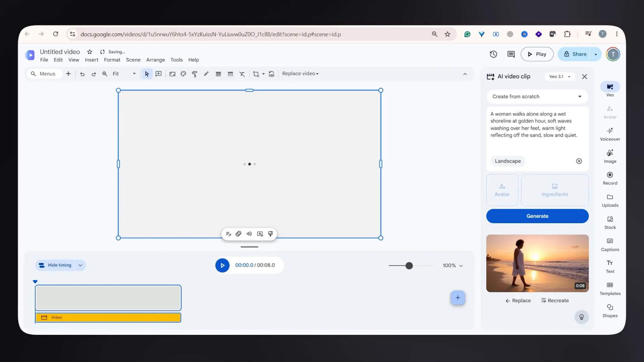The width and height of the screenshot is (644, 362).
Task: Open the Arrange menu
Action: tap(155, 60)
